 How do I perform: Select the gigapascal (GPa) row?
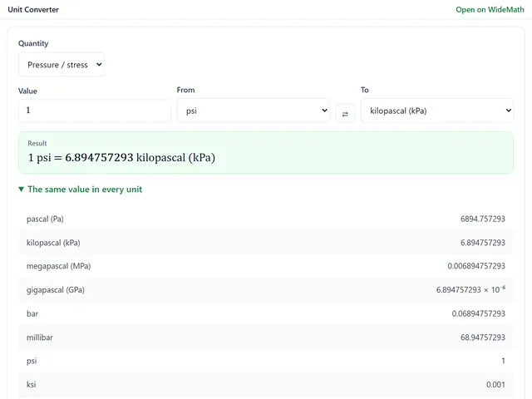(x=266, y=290)
